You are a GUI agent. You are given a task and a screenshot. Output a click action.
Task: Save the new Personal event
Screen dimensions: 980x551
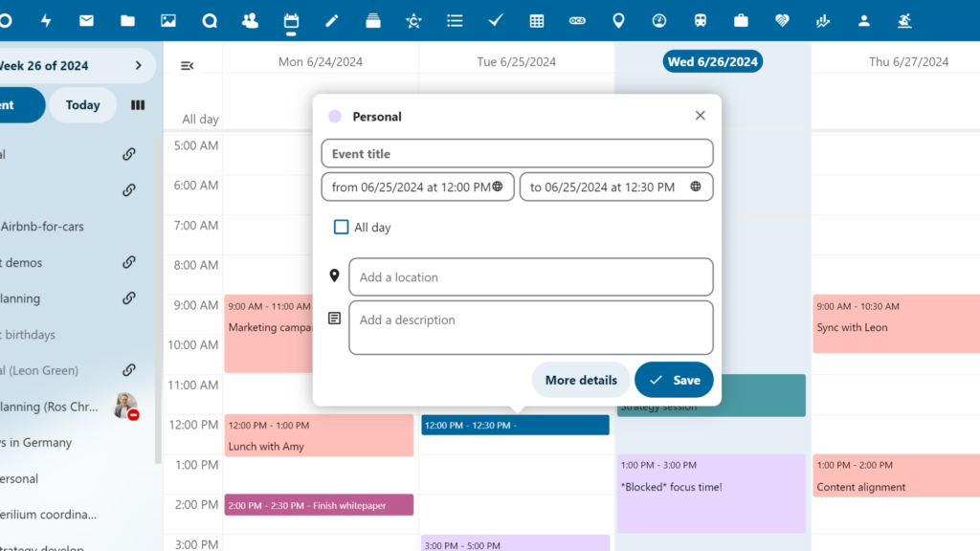tap(674, 380)
